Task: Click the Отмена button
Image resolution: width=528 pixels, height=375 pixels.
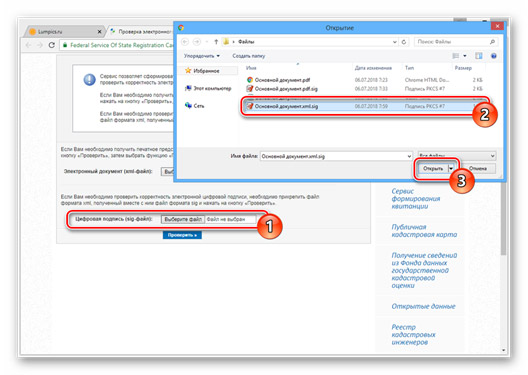Action: click(x=477, y=168)
